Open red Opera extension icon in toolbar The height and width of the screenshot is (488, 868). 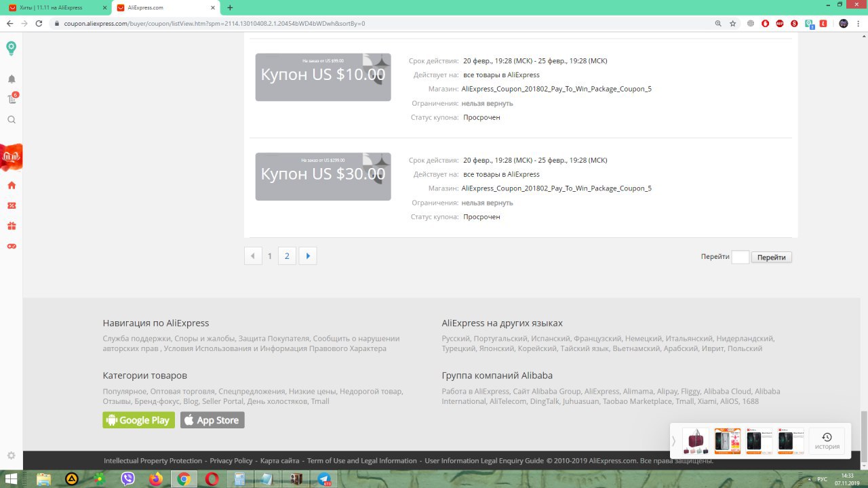(766, 23)
